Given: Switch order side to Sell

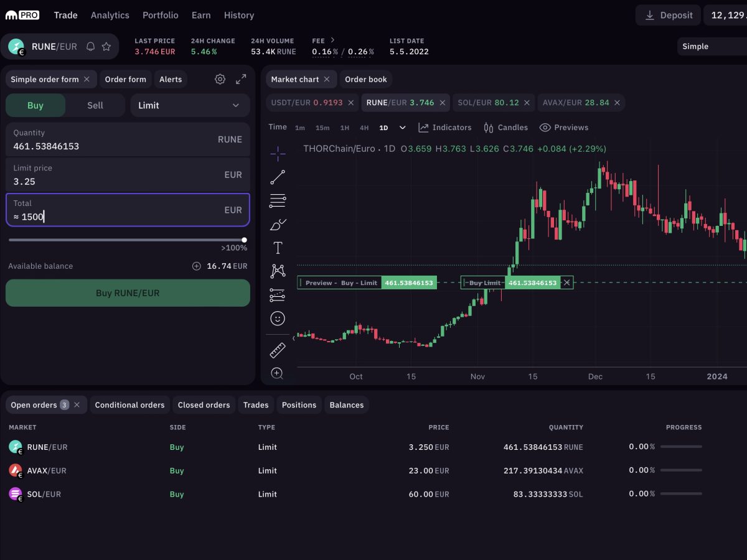Looking at the screenshot, I should click(95, 105).
